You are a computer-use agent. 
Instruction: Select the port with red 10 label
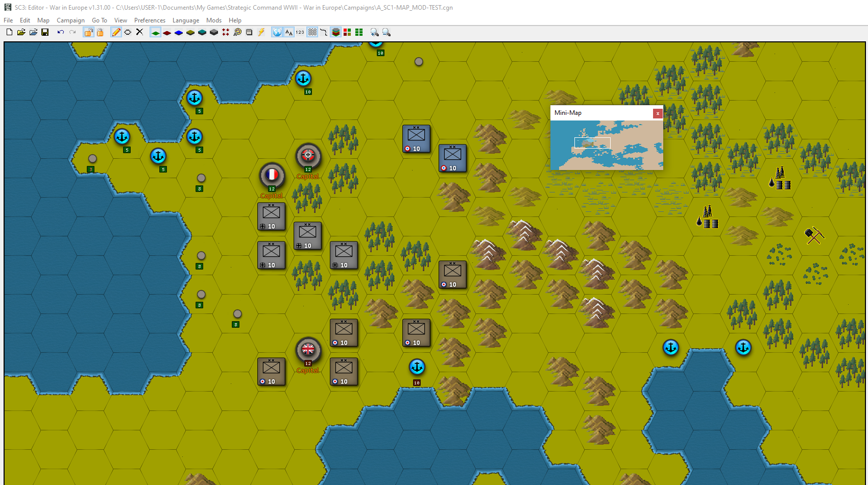[417, 367]
